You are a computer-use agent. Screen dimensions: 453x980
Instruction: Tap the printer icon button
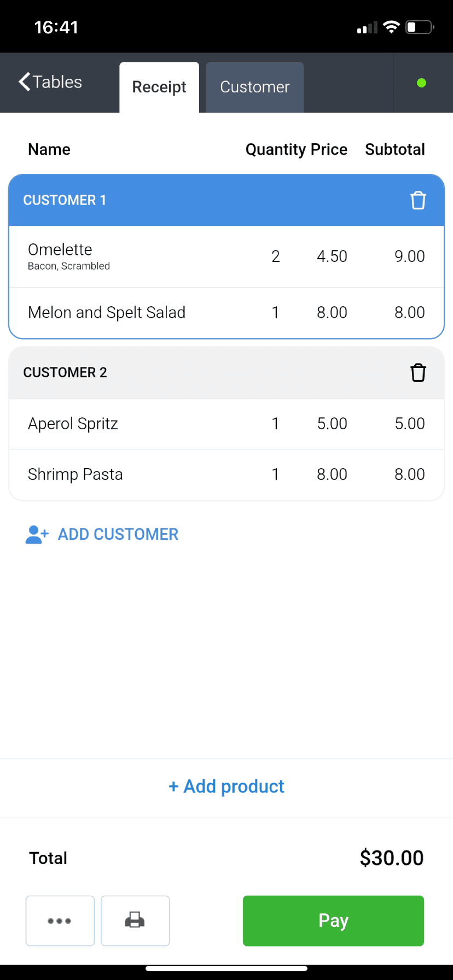coord(135,920)
